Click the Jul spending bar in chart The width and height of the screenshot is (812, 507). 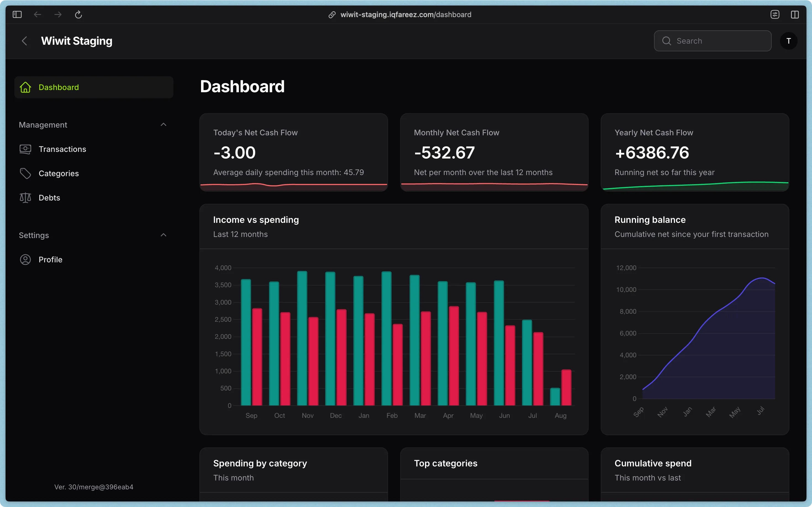tap(538, 369)
